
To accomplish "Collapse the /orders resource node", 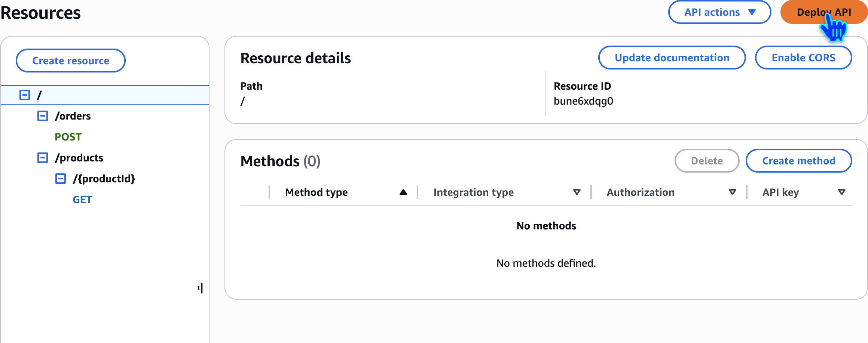I will pos(43,116).
